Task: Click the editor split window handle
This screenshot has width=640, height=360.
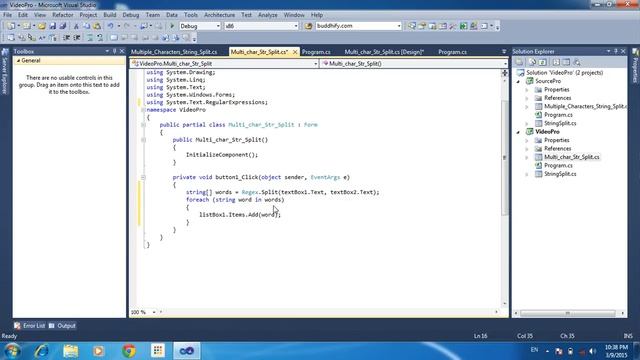Action: 505,73
